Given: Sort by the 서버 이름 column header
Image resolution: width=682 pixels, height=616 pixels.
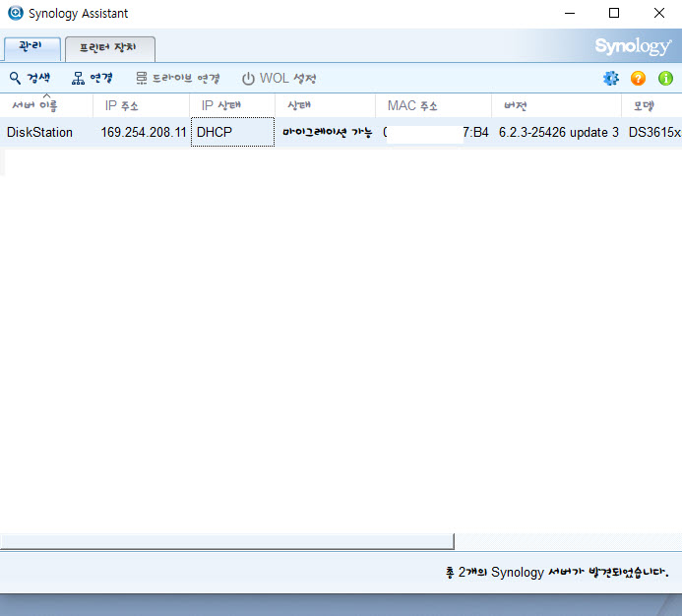Looking at the screenshot, I should tap(46, 105).
